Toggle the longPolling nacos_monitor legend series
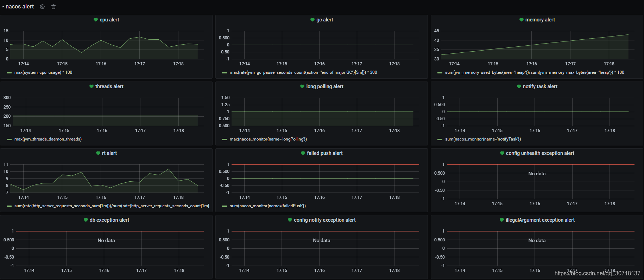Image resolution: width=644 pixels, height=280 pixels. click(268, 139)
